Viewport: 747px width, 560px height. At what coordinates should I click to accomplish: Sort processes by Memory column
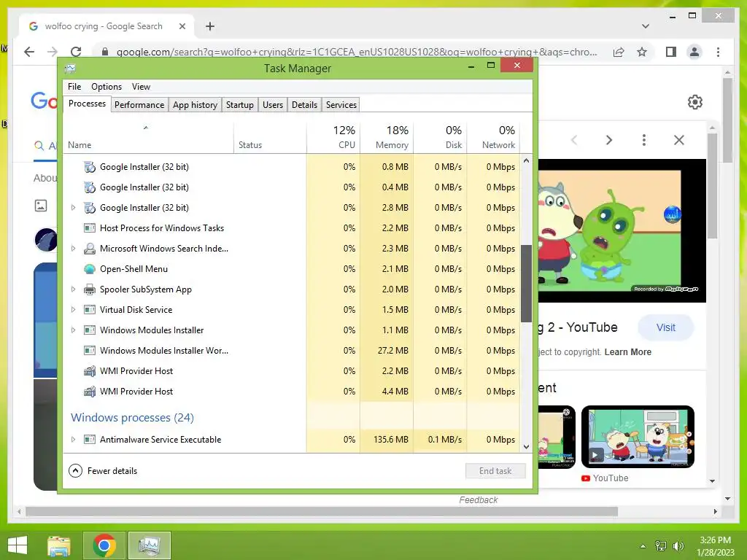[387, 138]
